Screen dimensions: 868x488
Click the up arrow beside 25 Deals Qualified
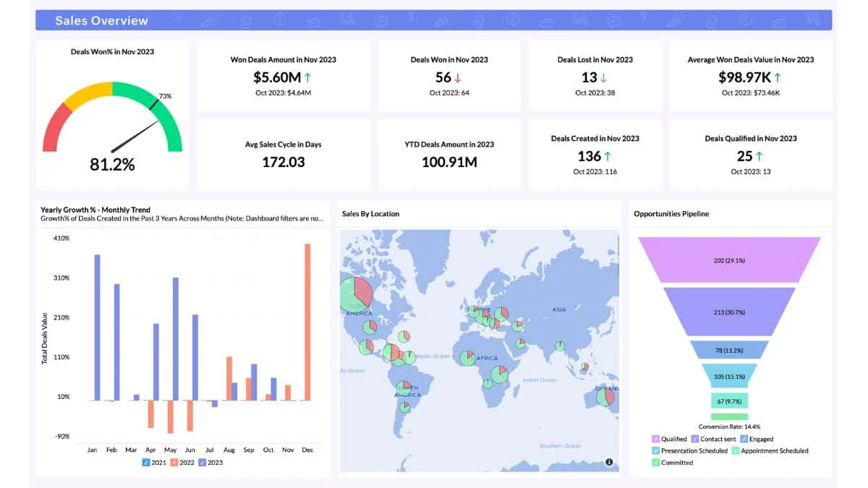[x=759, y=156]
